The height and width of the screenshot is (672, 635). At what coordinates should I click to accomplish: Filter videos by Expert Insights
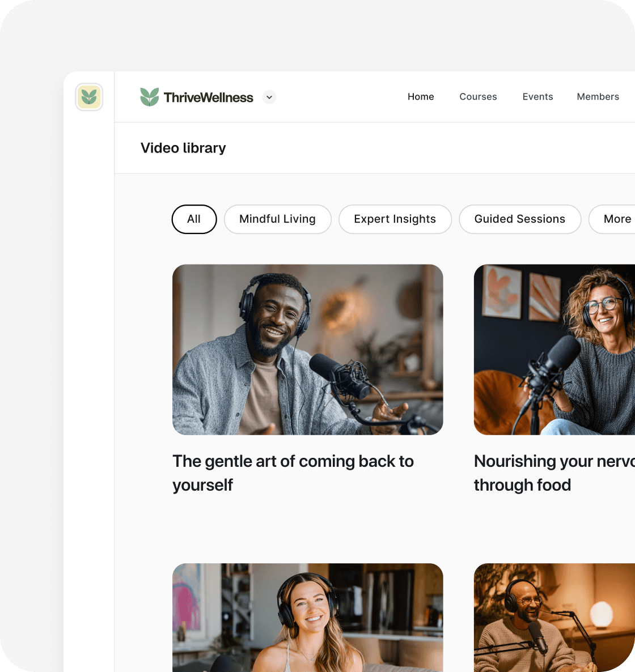click(x=395, y=219)
